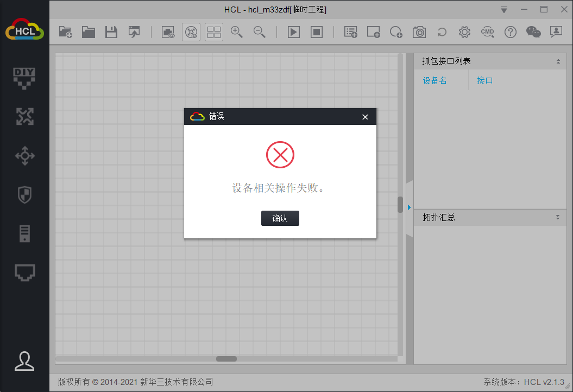Click the save project floppy disk icon
The image size is (573, 392).
coord(111,32)
